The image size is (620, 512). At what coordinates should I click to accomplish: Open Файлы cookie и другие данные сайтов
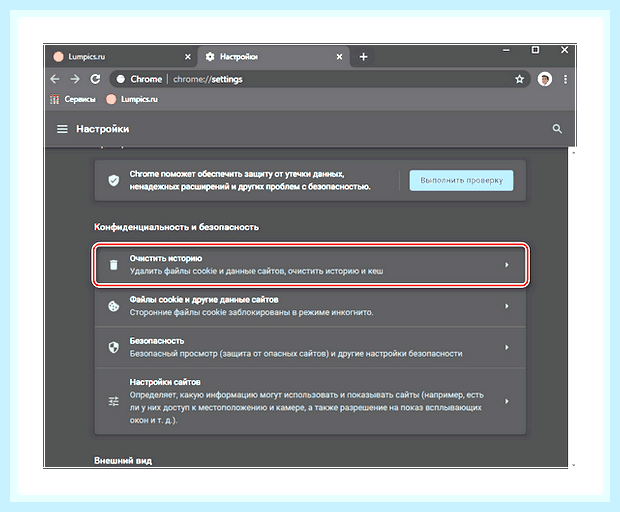pos(310,306)
